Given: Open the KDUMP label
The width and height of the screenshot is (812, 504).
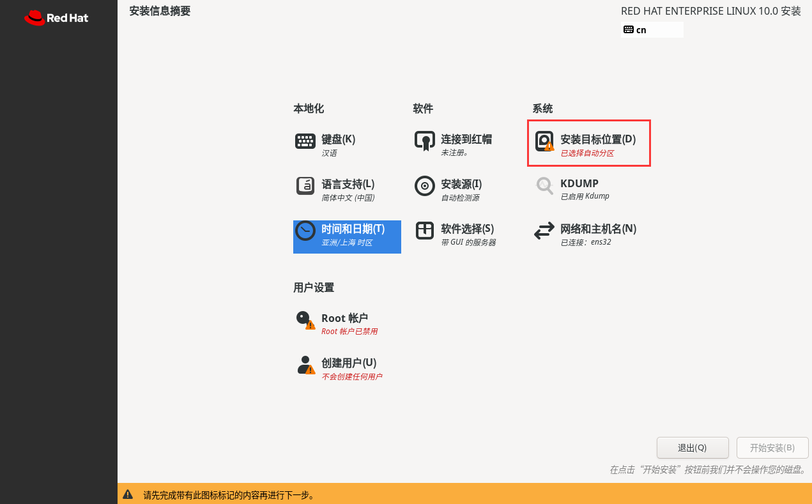Looking at the screenshot, I should pyautogui.click(x=579, y=184).
